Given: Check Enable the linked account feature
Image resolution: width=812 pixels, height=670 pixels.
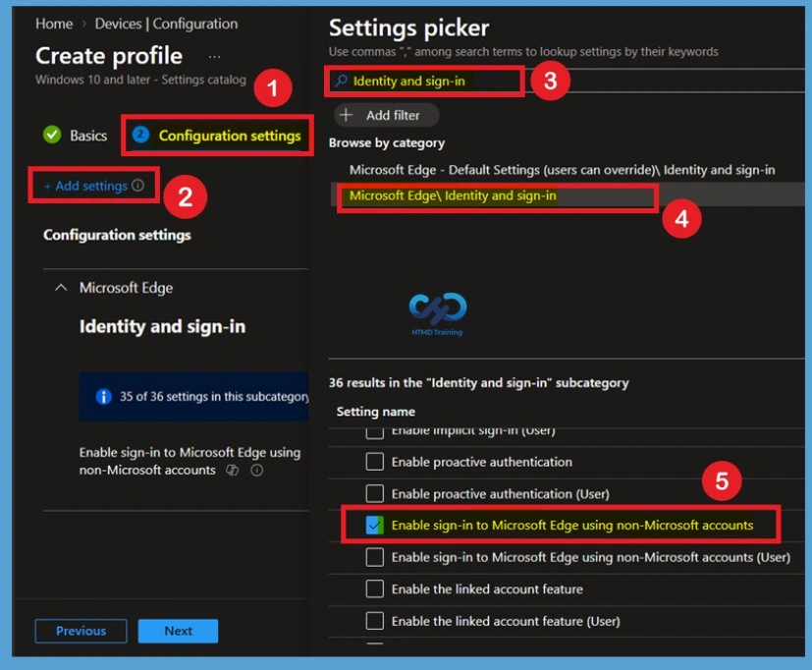Looking at the screenshot, I should point(375,589).
